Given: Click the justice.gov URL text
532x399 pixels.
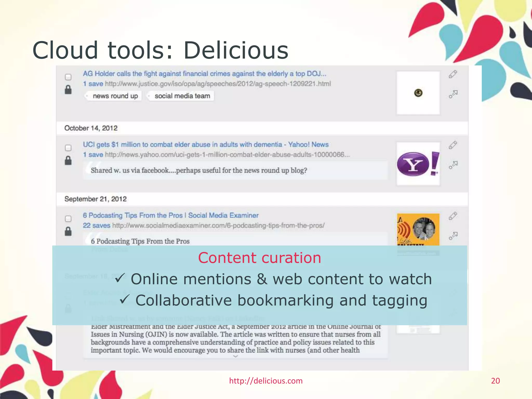Looking at the screenshot, I should [x=218, y=84].
